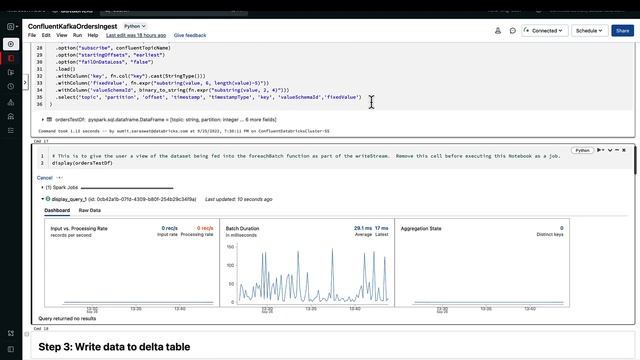Click the 0 rec/s Processing rate value
This screenshot has height=360, width=640.
click(205, 228)
